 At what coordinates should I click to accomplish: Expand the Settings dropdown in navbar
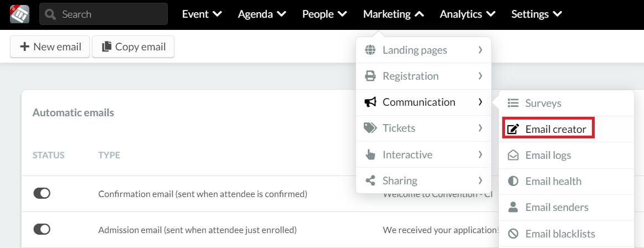click(x=537, y=14)
